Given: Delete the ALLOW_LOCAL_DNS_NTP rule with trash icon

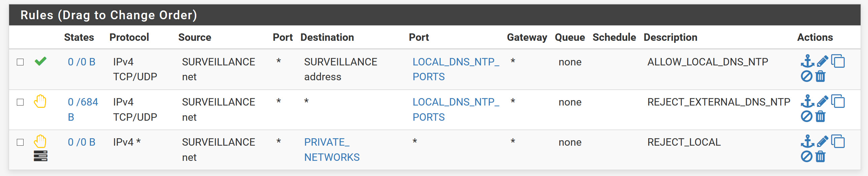Looking at the screenshot, I should [821, 76].
